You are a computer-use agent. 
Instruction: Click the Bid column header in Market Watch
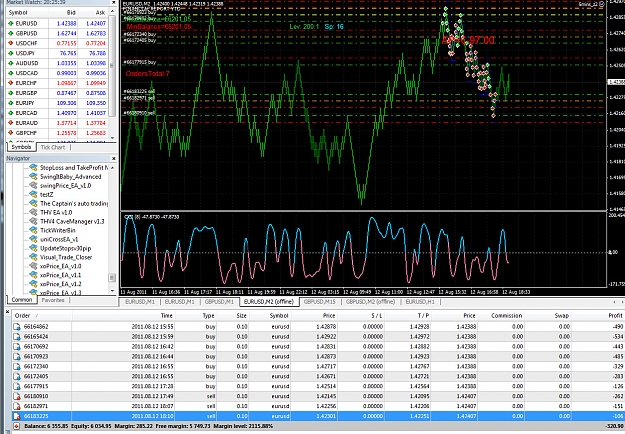pyautogui.click(x=63, y=13)
